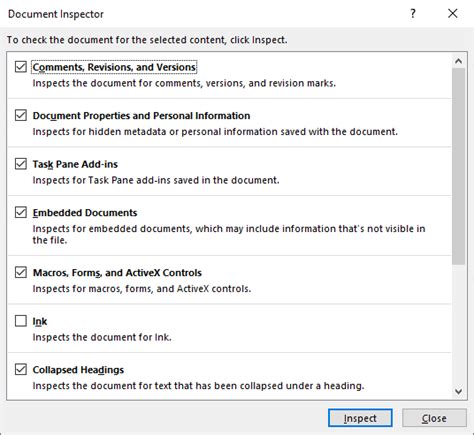Uncheck the Collapsed Headings checkbox
The height and width of the screenshot is (435, 474).
(x=21, y=369)
